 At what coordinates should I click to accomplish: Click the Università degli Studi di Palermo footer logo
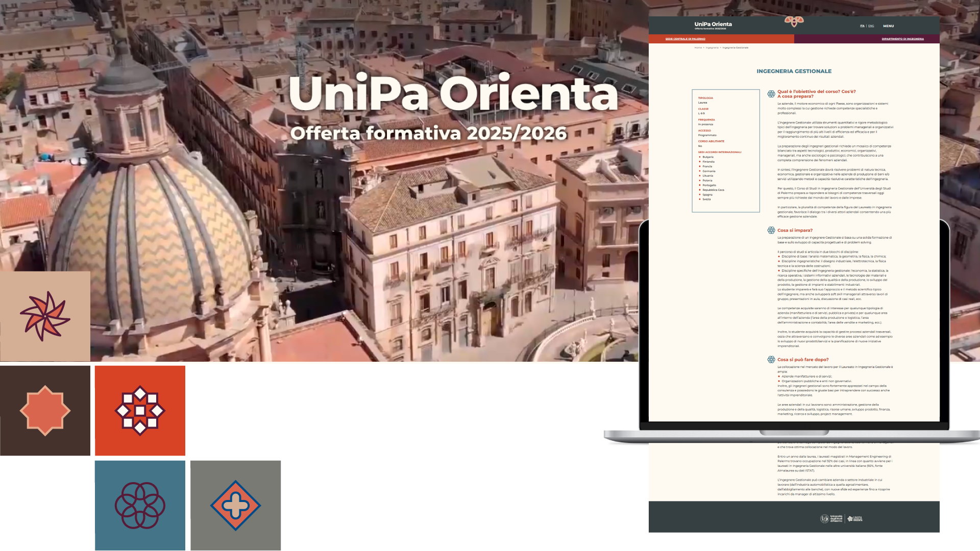pyautogui.click(x=831, y=518)
